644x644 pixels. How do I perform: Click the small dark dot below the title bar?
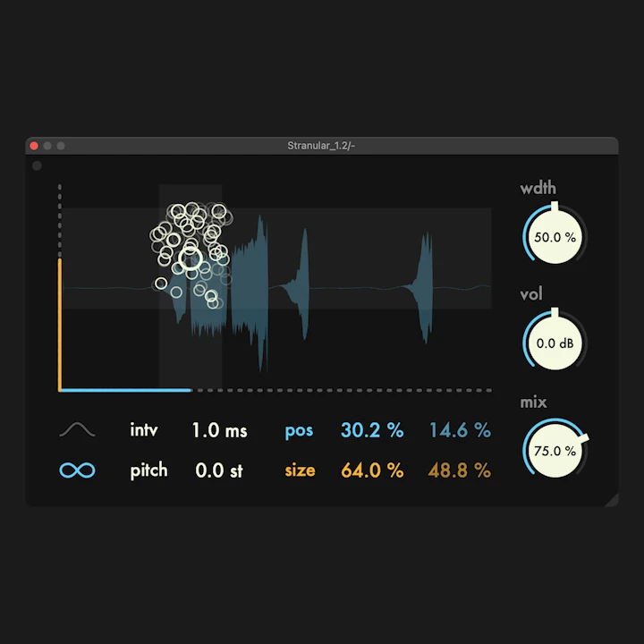tap(37, 165)
